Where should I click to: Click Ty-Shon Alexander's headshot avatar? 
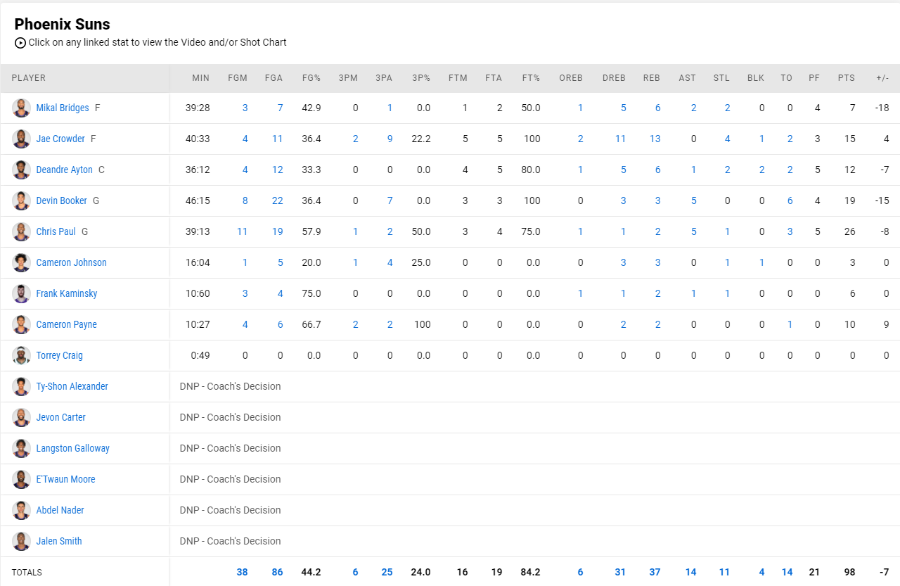[x=21, y=387]
